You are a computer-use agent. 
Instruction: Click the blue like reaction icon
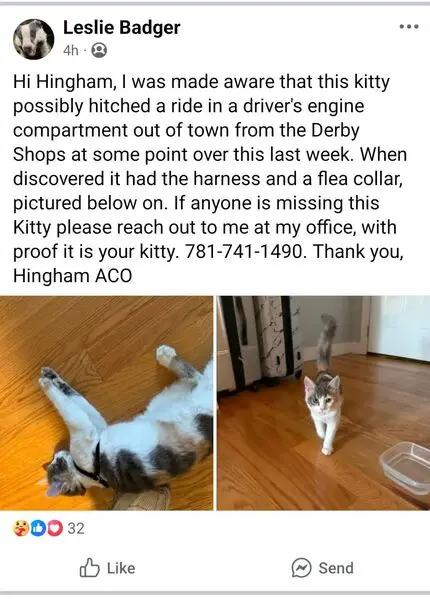click(x=38, y=528)
